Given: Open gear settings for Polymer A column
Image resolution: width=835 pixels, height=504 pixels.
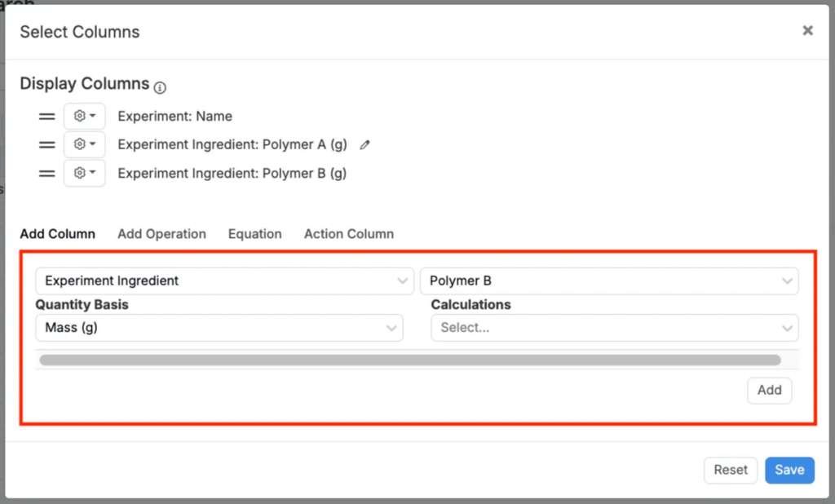Looking at the screenshot, I should click(84, 145).
